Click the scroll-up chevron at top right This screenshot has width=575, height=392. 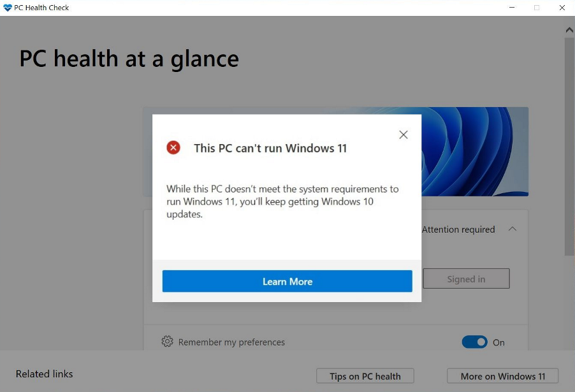[x=569, y=29]
